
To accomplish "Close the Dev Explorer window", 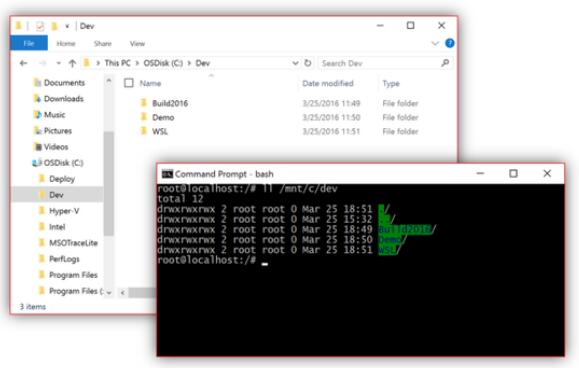I will pos(441,25).
